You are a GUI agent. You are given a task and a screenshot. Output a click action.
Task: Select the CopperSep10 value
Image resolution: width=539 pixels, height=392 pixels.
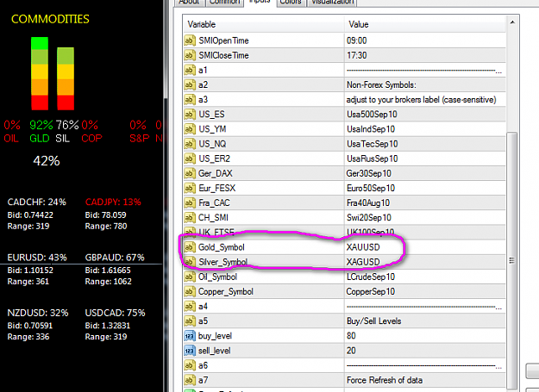pos(371,291)
